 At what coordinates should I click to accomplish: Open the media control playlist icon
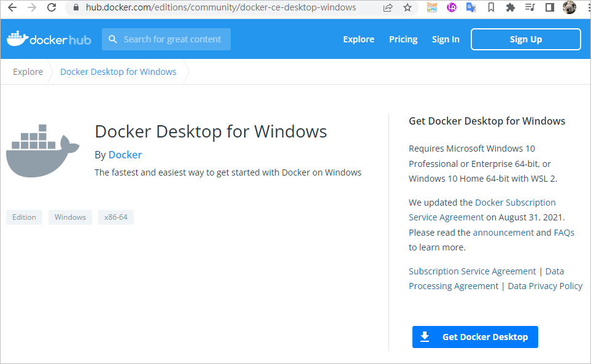coord(530,7)
